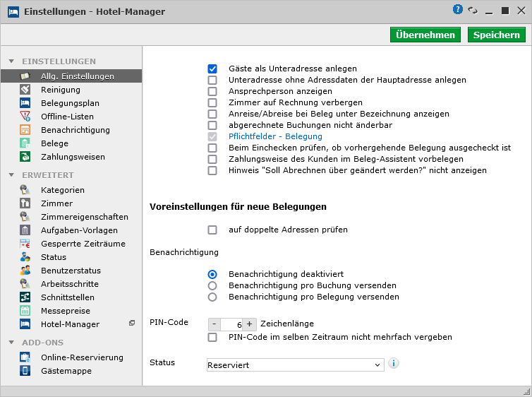Viewport: 532px width, 397px height.
Task: Click the PIN-Code Zeichenlänge number field
Action: tap(231, 324)
